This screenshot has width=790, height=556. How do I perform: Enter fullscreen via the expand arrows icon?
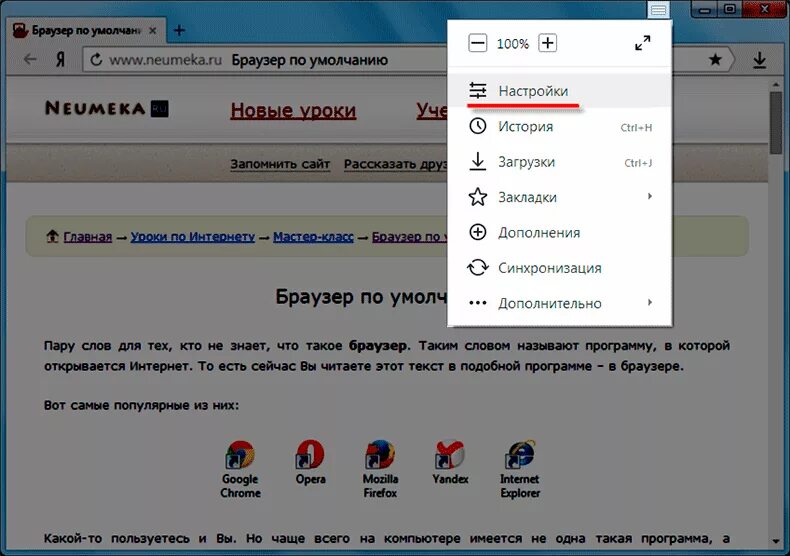642,43
